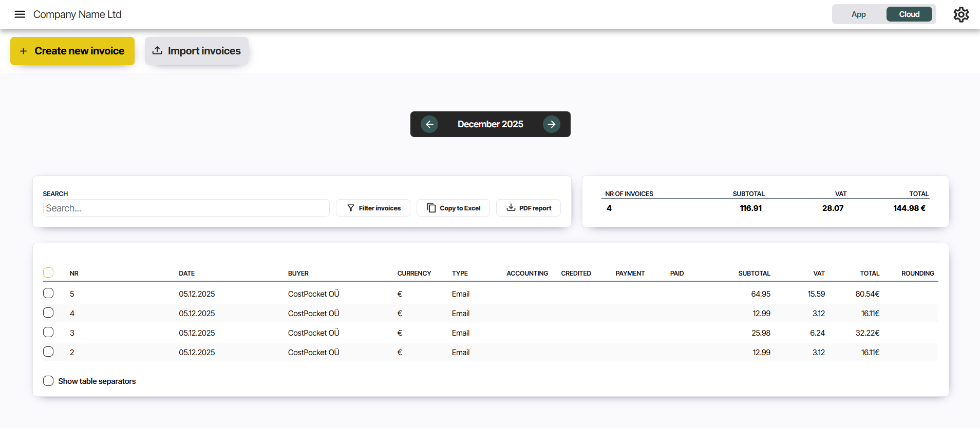This screenshot has height=428, width=980.
Task: Open the December 2025 month picker
Action: click(x=490, y=124)
